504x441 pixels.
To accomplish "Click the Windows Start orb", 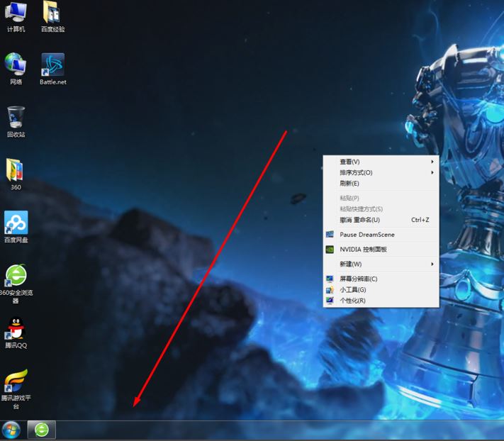I will tap(11, 430).
